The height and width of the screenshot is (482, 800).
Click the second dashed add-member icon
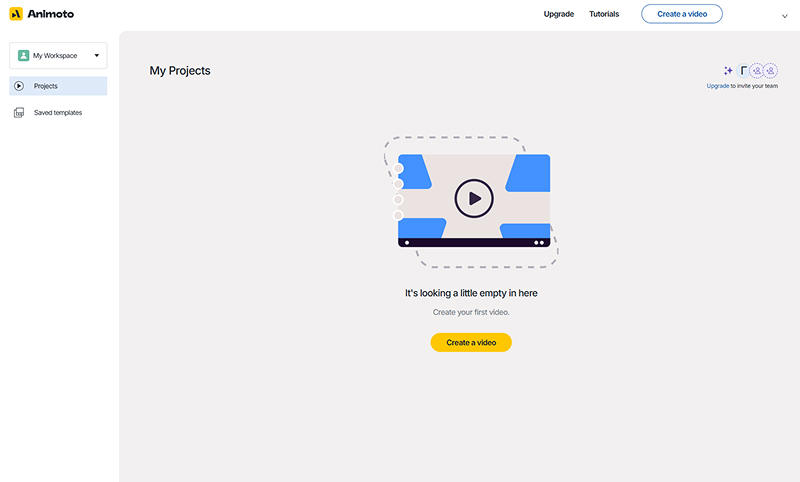click(771, 71)
